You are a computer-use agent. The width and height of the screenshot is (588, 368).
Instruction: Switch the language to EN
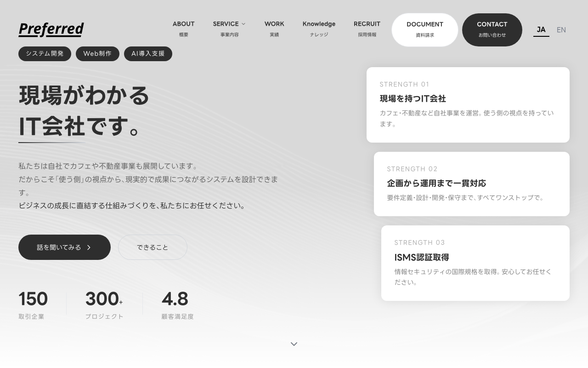(x=561, y=30)
